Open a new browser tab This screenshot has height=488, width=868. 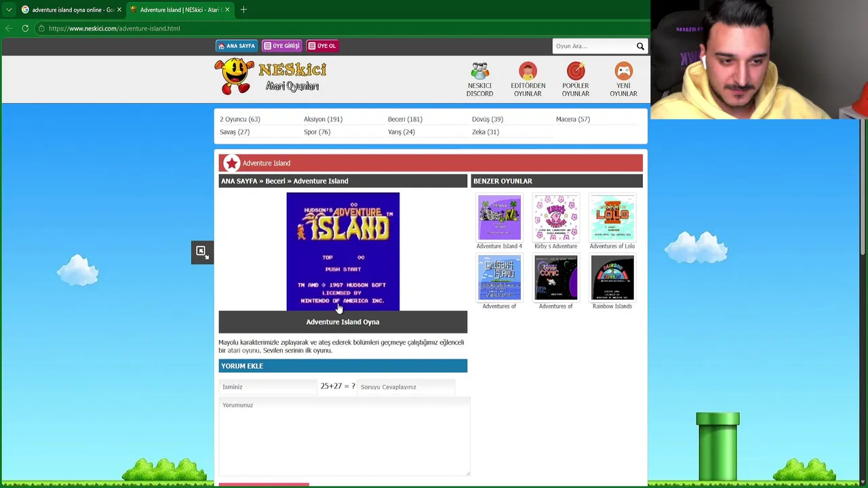tap(243, 9)
